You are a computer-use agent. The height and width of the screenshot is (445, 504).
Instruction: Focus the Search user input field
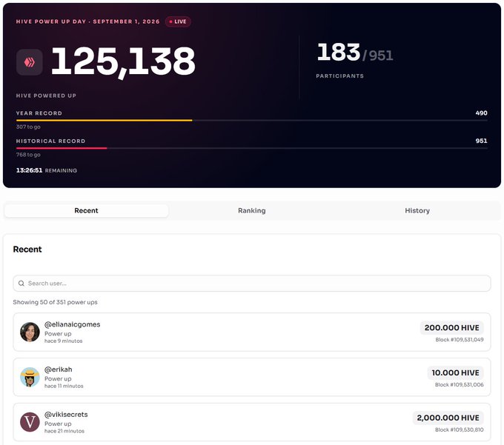coord(252,283)
